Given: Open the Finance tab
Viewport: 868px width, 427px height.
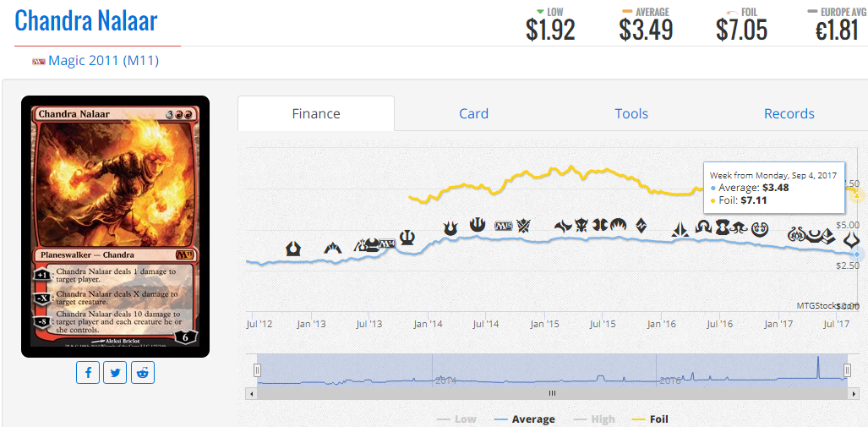Looking at the screenshot, I should 316,113.
